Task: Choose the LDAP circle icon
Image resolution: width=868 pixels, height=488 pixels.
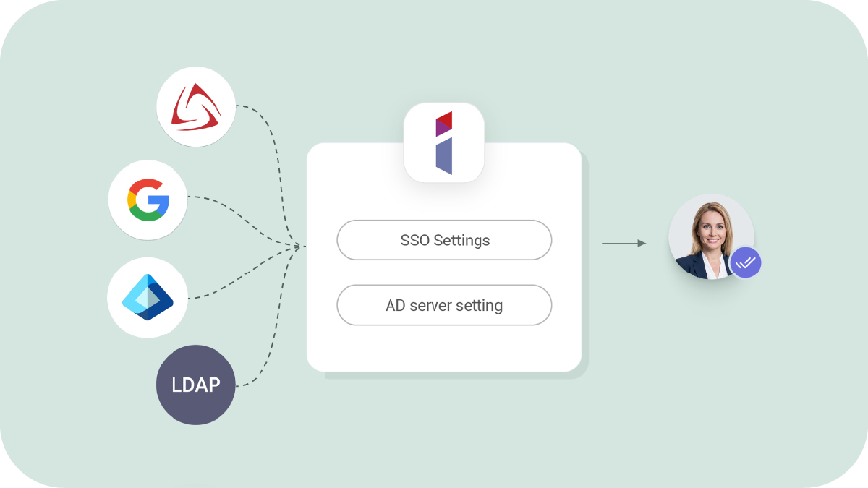Action: pos(196,385)
